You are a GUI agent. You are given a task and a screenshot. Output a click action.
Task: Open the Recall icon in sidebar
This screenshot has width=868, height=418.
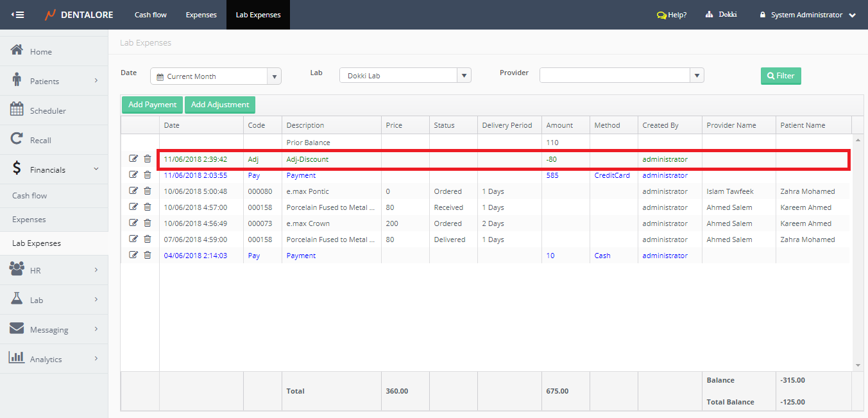click(17, 139)
